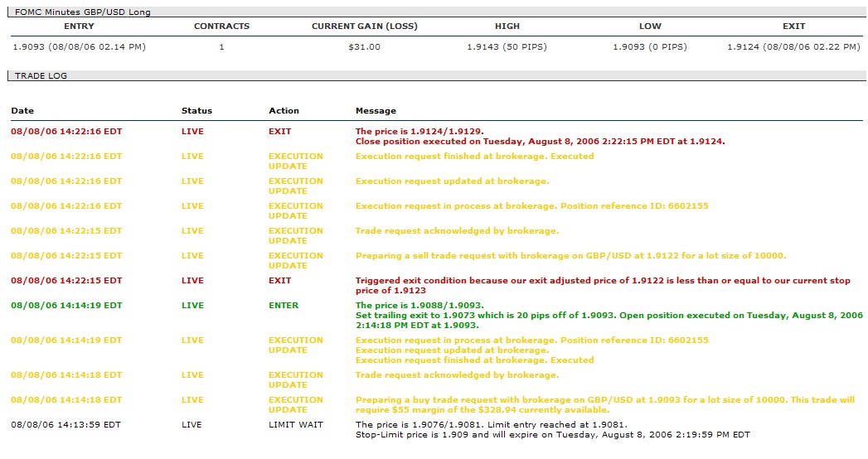Click the Status column header
Image resolution: width=868 pixels, height=459 pixels.
pos(196,110)
